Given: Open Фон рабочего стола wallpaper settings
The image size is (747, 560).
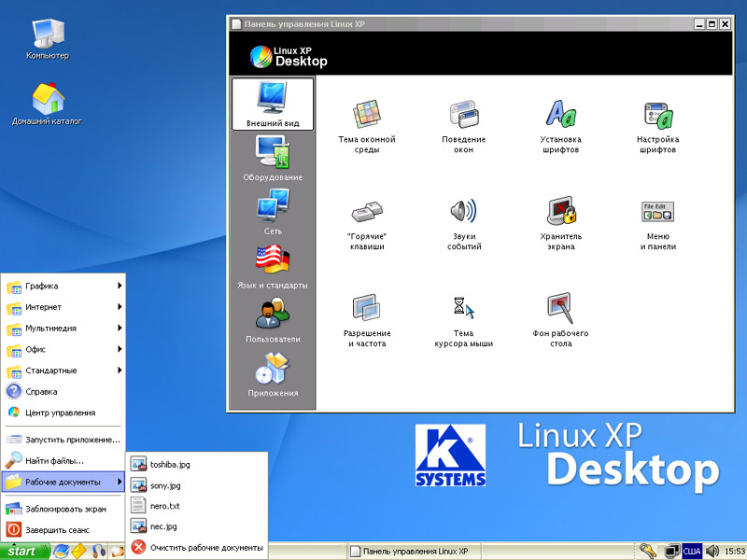Looking at the screenshot, I should pyautogui.click(x=561, y=320).
